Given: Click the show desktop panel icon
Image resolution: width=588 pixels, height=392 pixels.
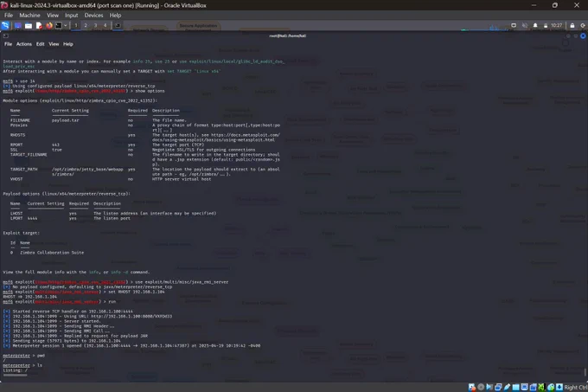Looking at the screenshot, I should click(17, 25).
